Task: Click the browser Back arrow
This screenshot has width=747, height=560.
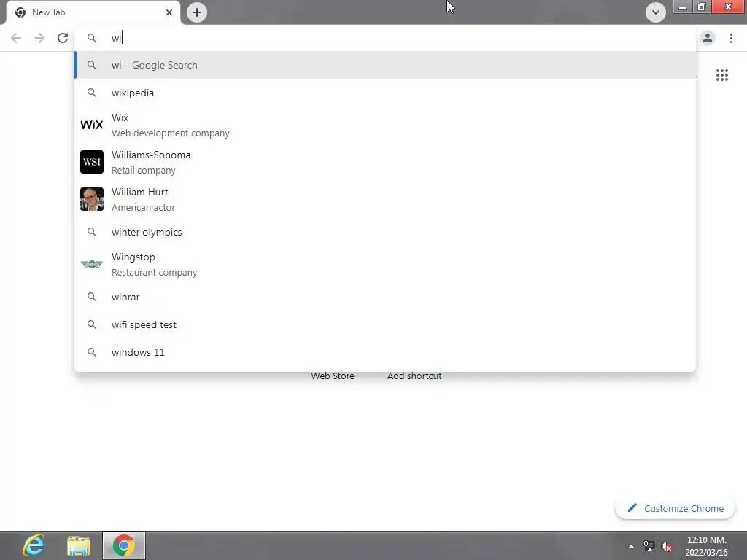Action: (16, 38)
